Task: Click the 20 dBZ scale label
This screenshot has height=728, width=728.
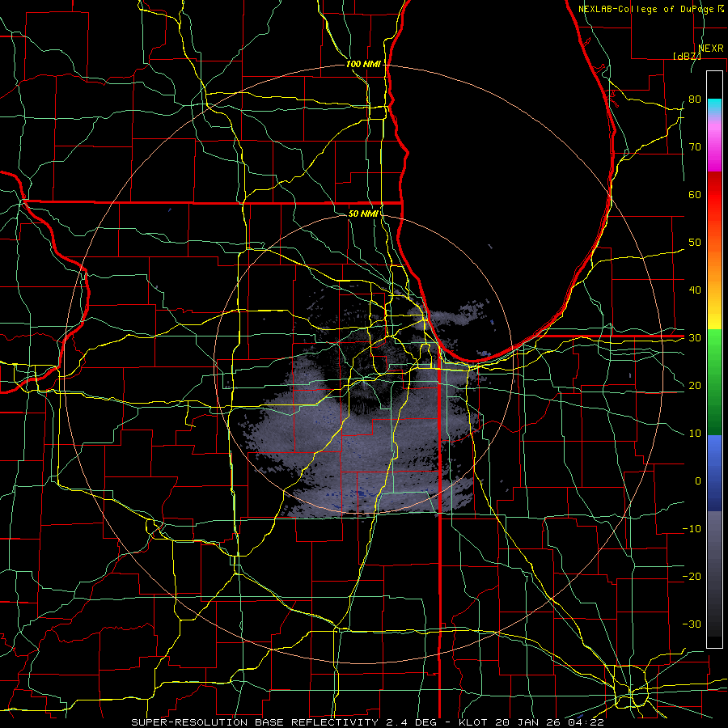Action: [x=695, y=385]
